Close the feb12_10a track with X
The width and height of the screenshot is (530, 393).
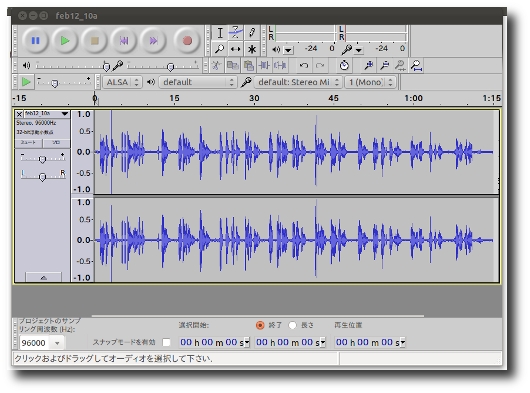click(x=19, y=114)
